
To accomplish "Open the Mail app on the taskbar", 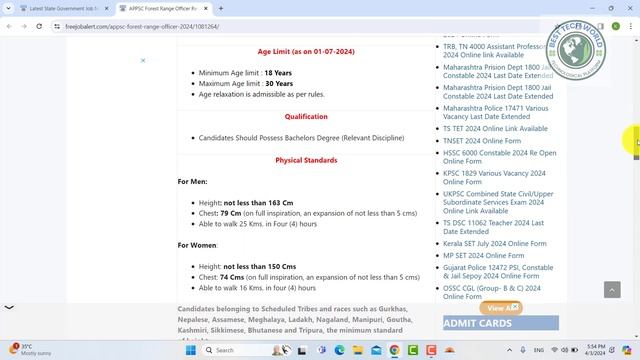I will (376, 350).
